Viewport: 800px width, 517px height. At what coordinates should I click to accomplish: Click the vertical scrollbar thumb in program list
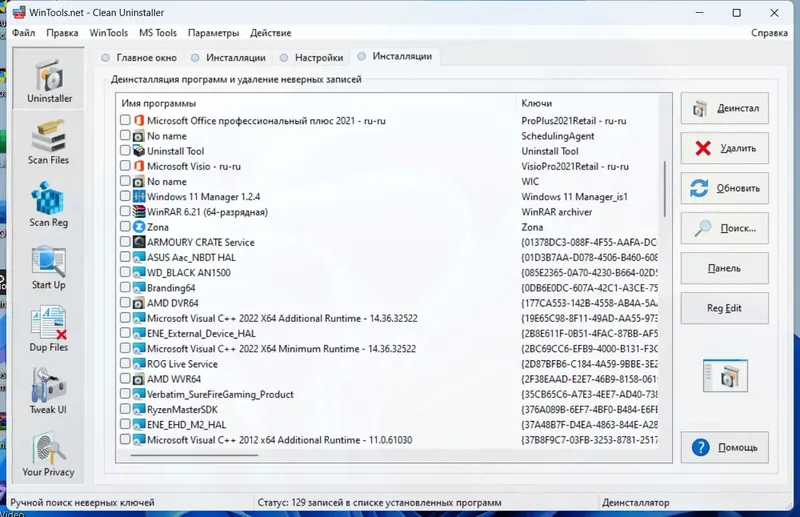tap(665, 189)
